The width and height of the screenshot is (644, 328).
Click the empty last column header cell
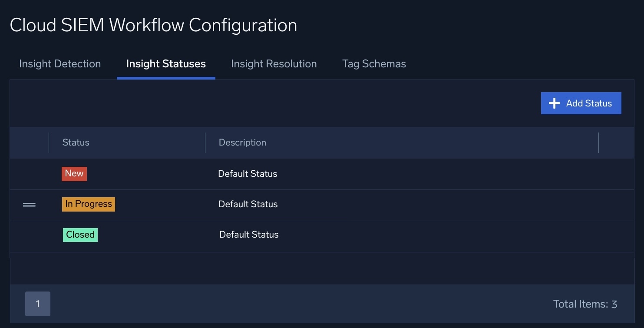point(616,142)
